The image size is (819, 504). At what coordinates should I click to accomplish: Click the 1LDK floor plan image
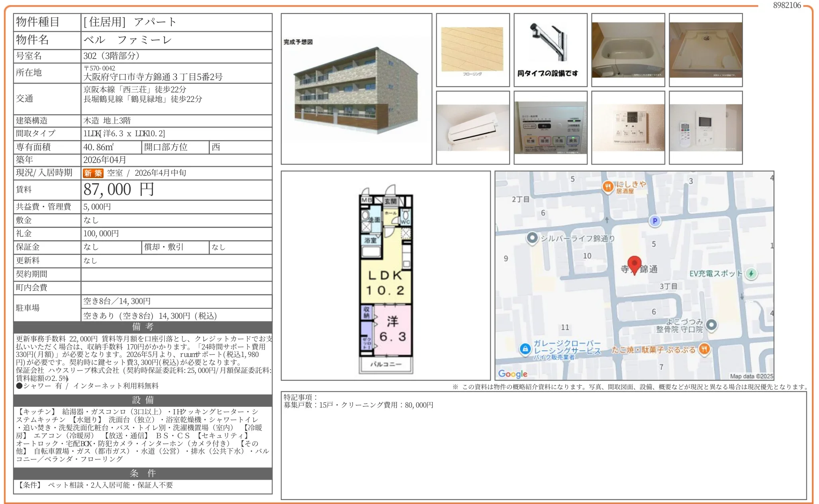point(385,276)
